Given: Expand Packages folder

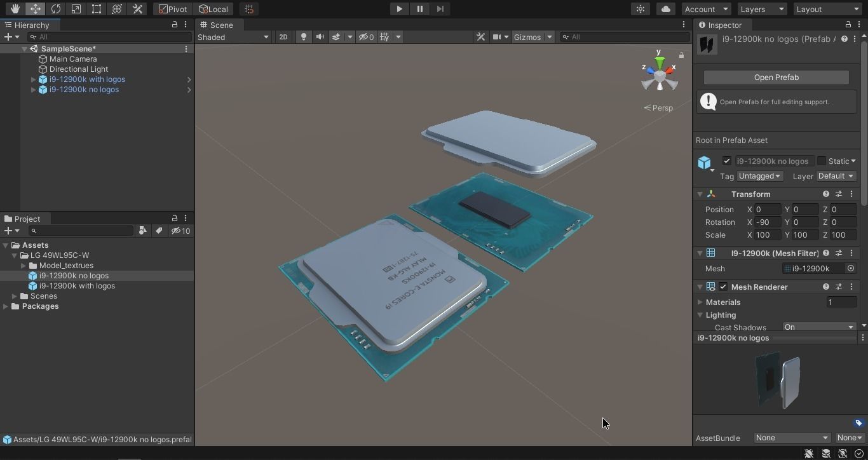Looking at the screenshot, I should coord(6,306).
